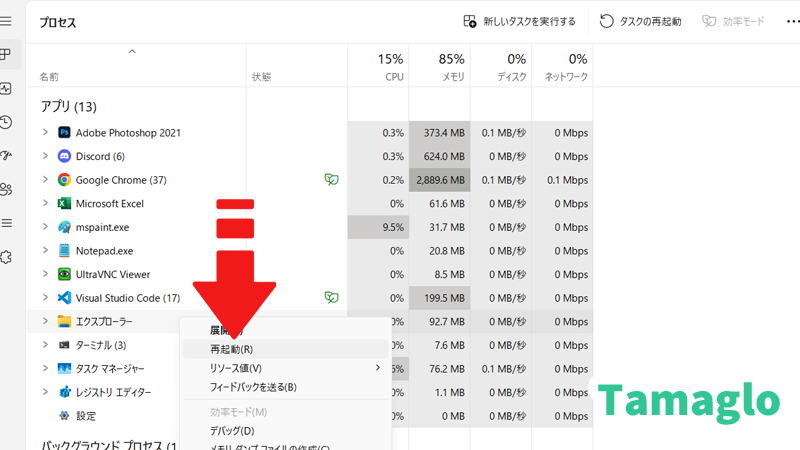Click the 設定 gear icon

(x=64, y=416)
